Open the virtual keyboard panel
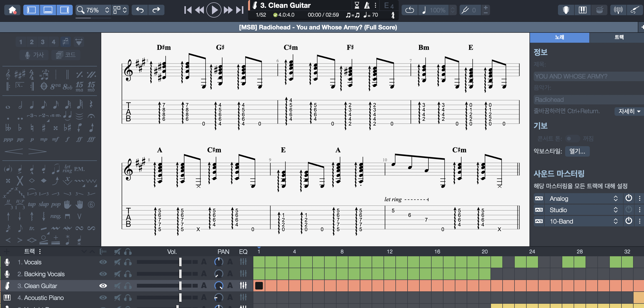The height and width of the screenshot is (308, 644). click(582, 10)
